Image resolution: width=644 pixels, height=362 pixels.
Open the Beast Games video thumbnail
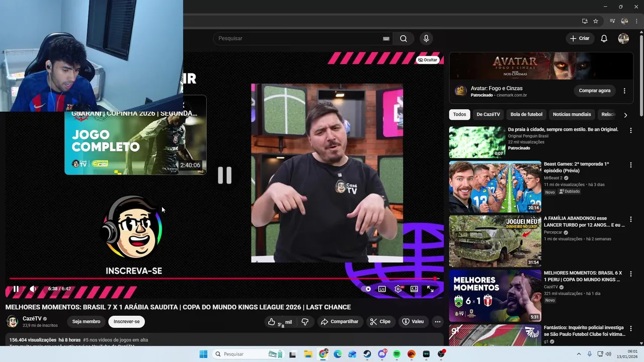495,187
